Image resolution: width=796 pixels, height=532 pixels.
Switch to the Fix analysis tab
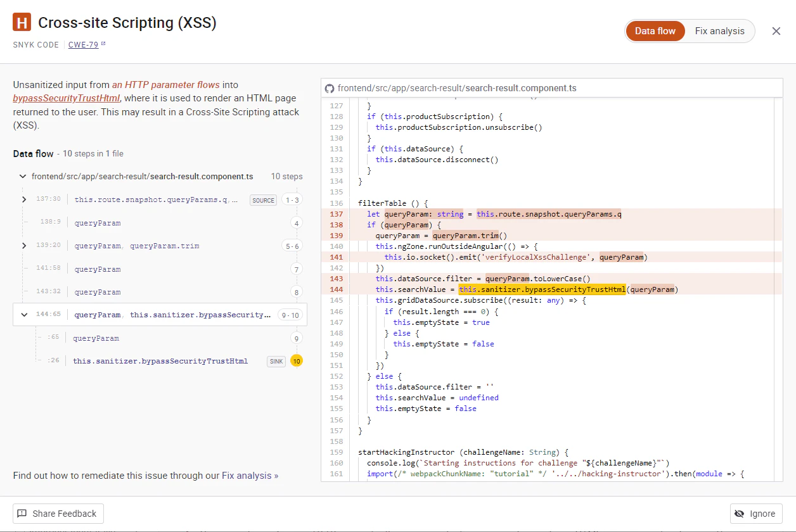(719, 31)
